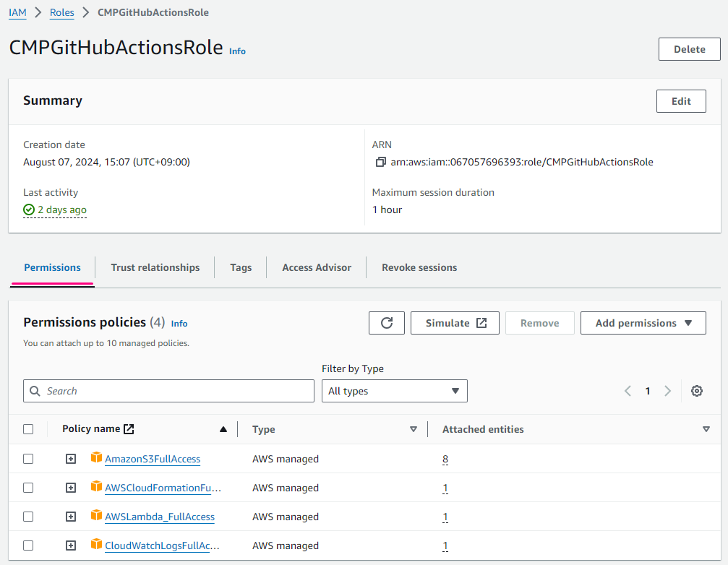This screenshot has height=565, width=728.
Task: Expand the AWSCloudFormationFullAccess policy row
Action: [x=71, y=488]
